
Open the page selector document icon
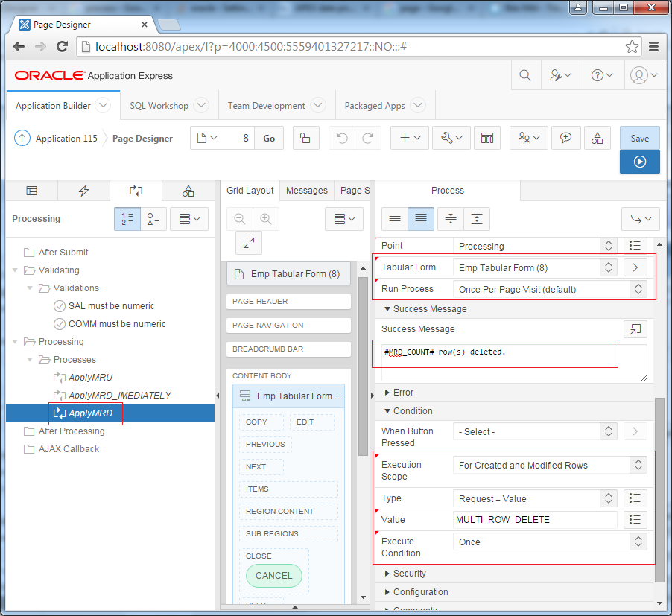click(207, 138)
